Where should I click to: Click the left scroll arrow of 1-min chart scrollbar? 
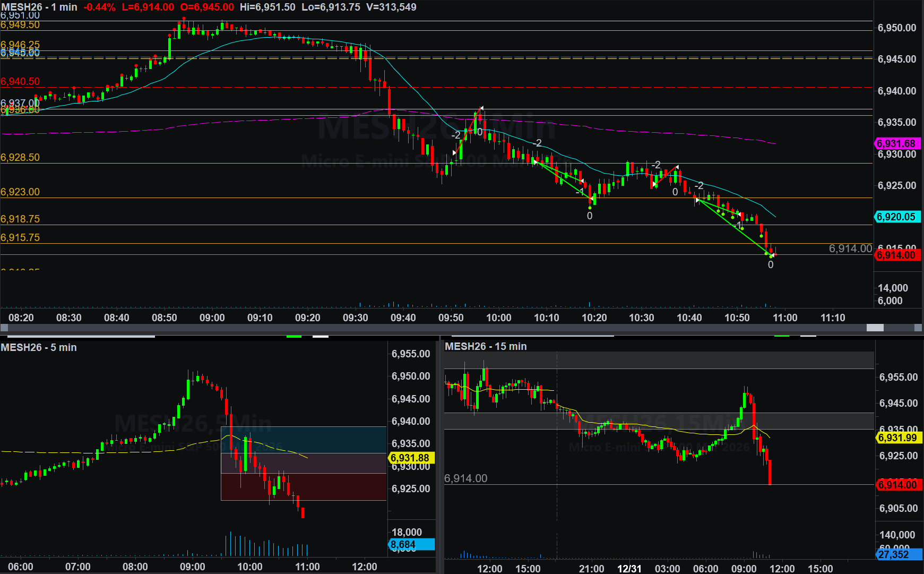point(4,328)
